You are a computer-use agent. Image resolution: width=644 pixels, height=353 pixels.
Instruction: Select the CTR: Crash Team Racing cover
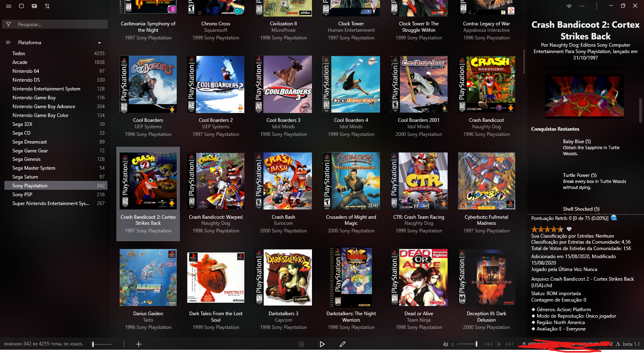click(419, 181)
